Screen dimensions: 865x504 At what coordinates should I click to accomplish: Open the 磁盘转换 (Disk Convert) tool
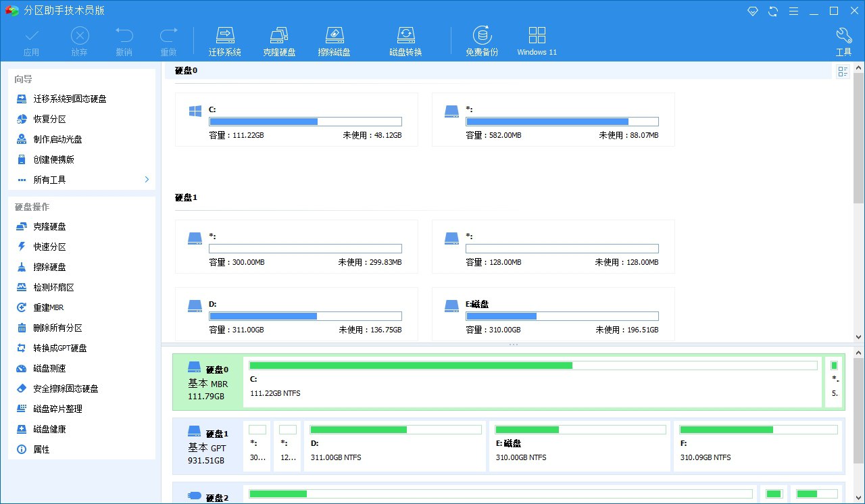pos(406,39)
